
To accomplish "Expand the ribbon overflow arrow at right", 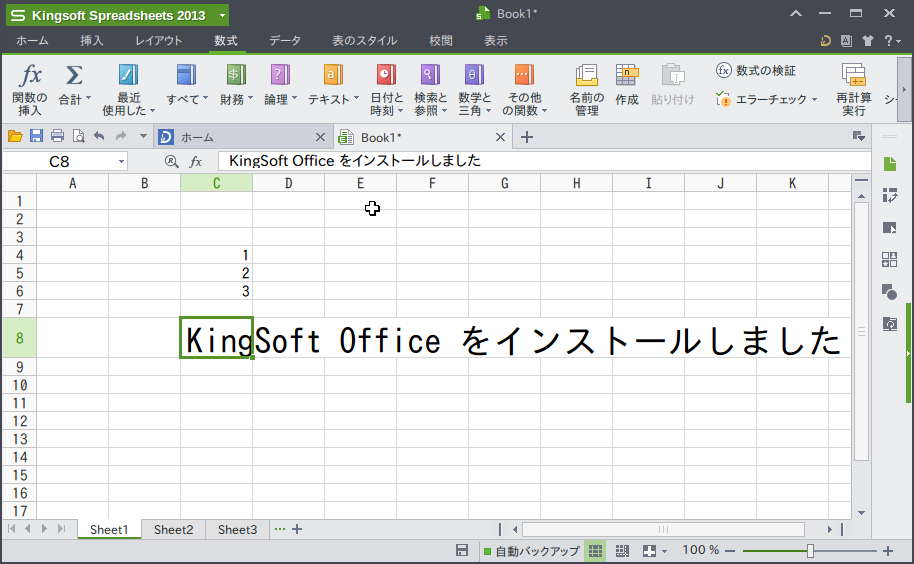I will tap(904, 90).
